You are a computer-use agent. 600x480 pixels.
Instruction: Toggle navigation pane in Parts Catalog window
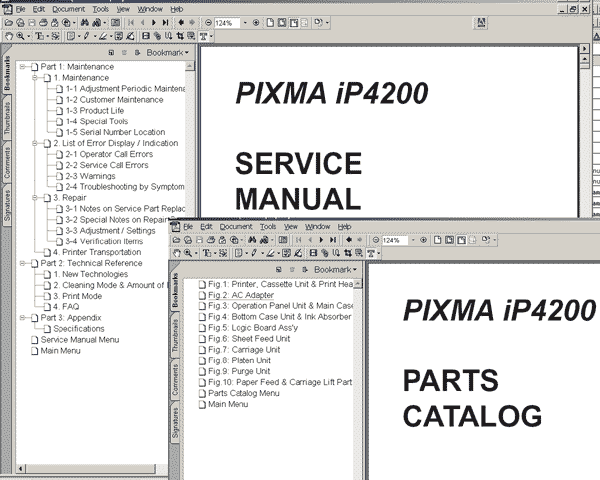283,240
